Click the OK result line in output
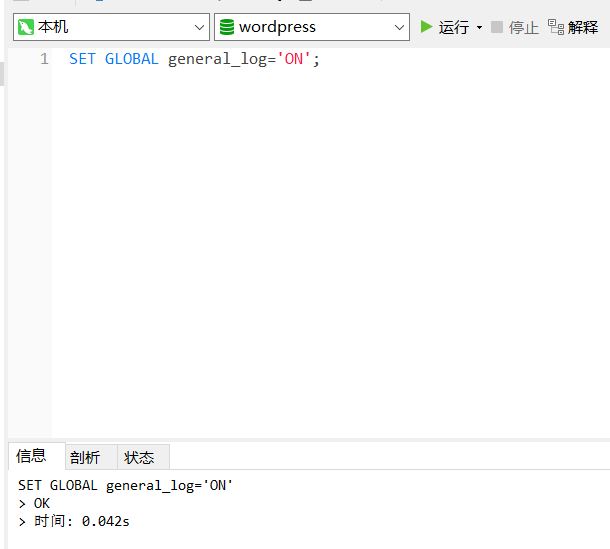 click(x=41, y=503)
